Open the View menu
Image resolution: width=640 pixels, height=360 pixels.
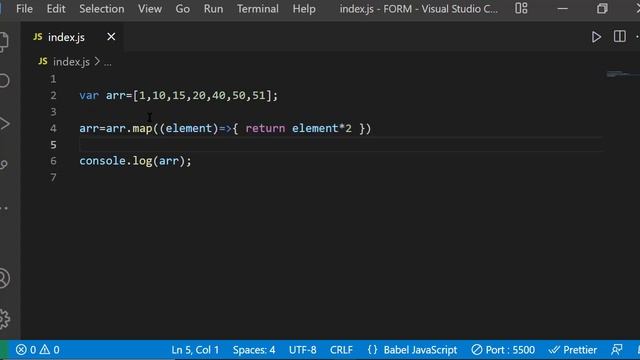pyautogui.click(x=150, y=9)
